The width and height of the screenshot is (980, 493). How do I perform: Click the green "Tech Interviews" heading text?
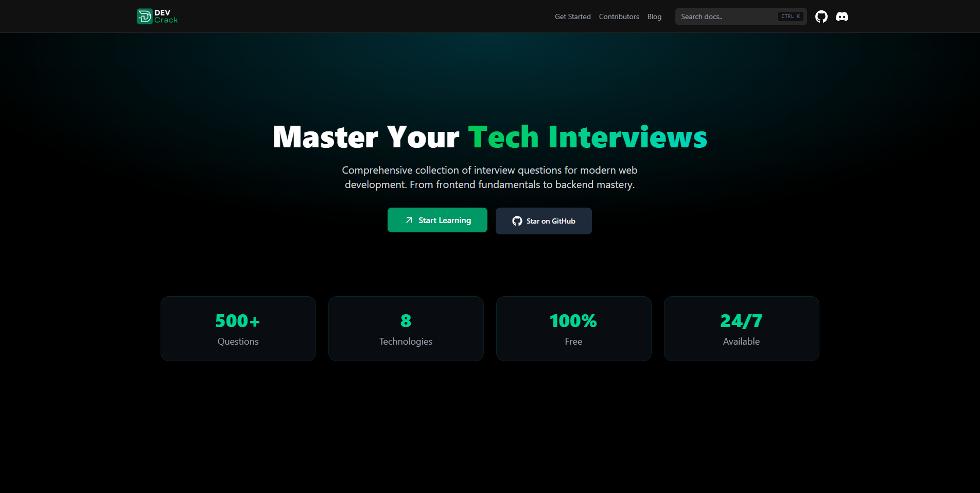(x=587, y=138)
